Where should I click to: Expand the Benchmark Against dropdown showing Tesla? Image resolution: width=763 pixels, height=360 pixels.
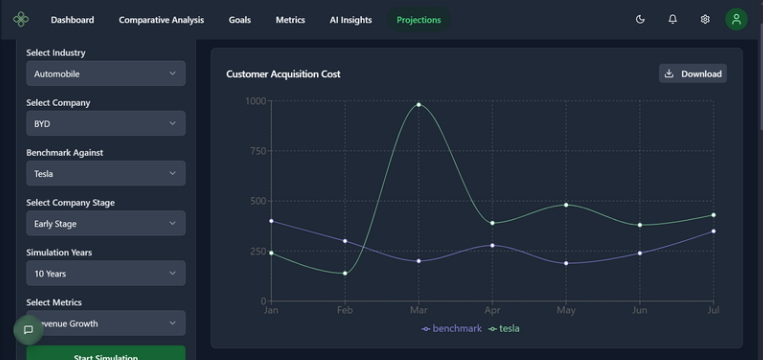[x=106, y=173]
